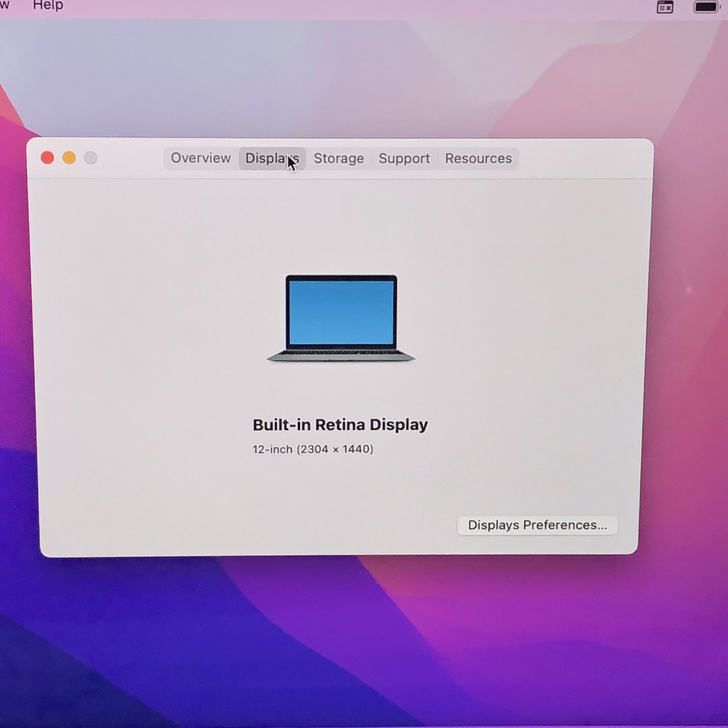728x728 pixels.
Task: Show the Resources tab
Action: coord(478,158)
